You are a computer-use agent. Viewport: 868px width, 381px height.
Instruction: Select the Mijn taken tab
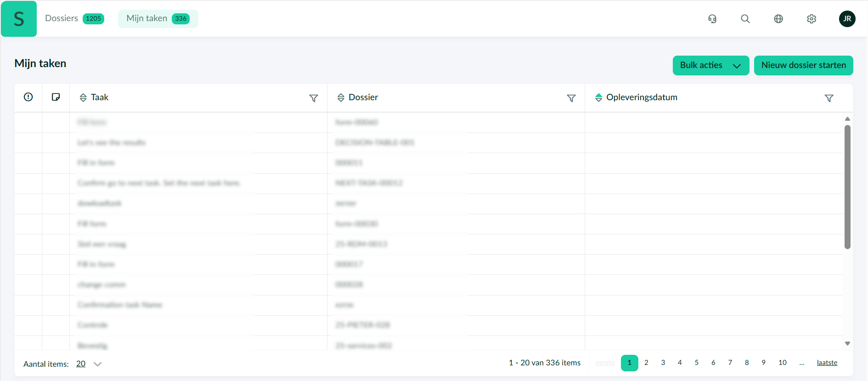tap(158, 18)
